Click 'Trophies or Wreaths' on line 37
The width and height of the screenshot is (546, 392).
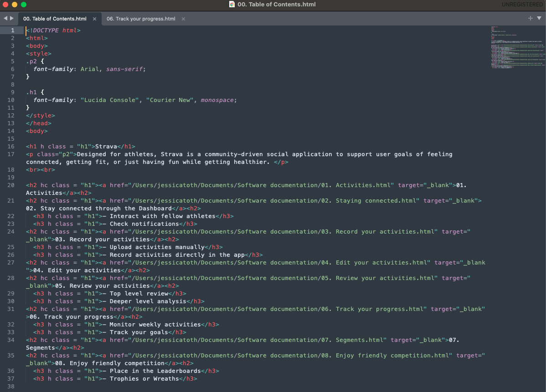pos(144,379)
